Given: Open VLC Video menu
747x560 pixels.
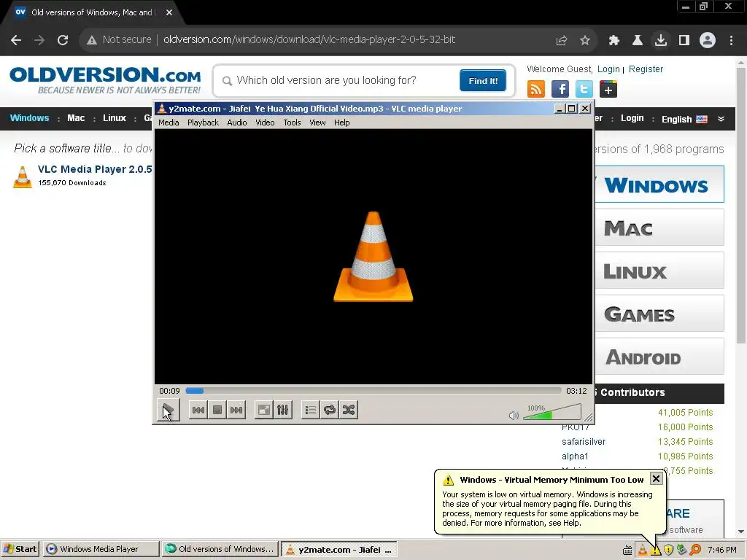Looking at the screenshot, I should click(265, 122).
